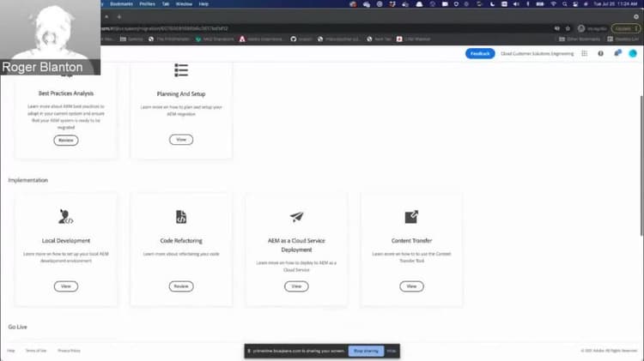
Task: Open the help icon in header
Action: (600, 53)
